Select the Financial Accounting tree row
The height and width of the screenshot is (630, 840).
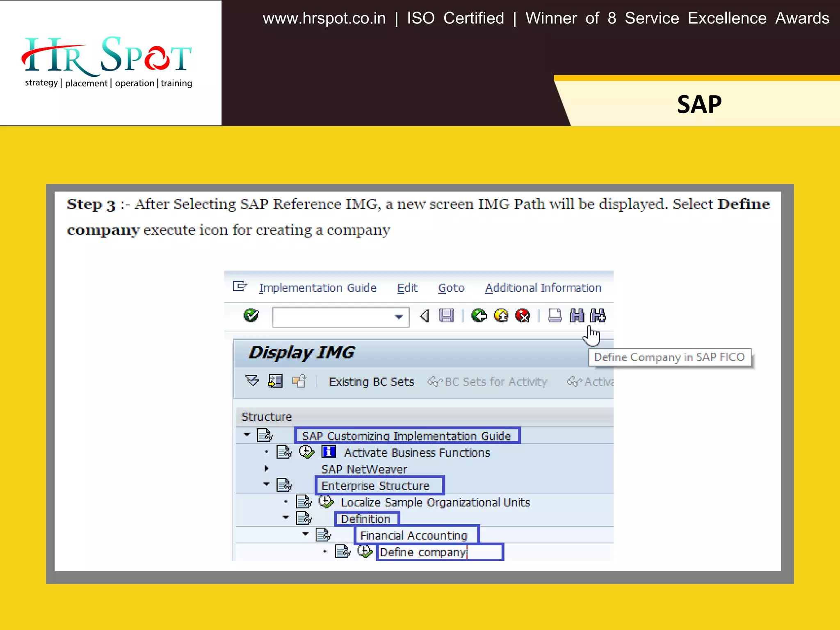point(425,535)
